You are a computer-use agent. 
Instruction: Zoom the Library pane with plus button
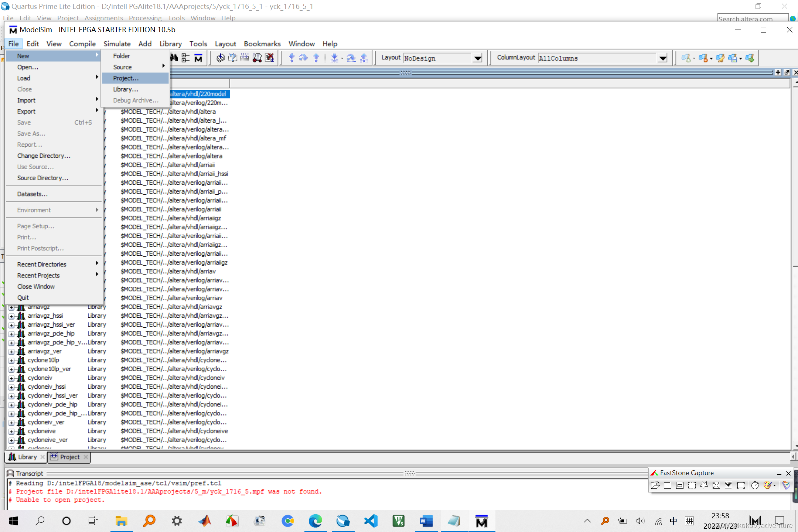pyautogui.click(x=778, y=72)
